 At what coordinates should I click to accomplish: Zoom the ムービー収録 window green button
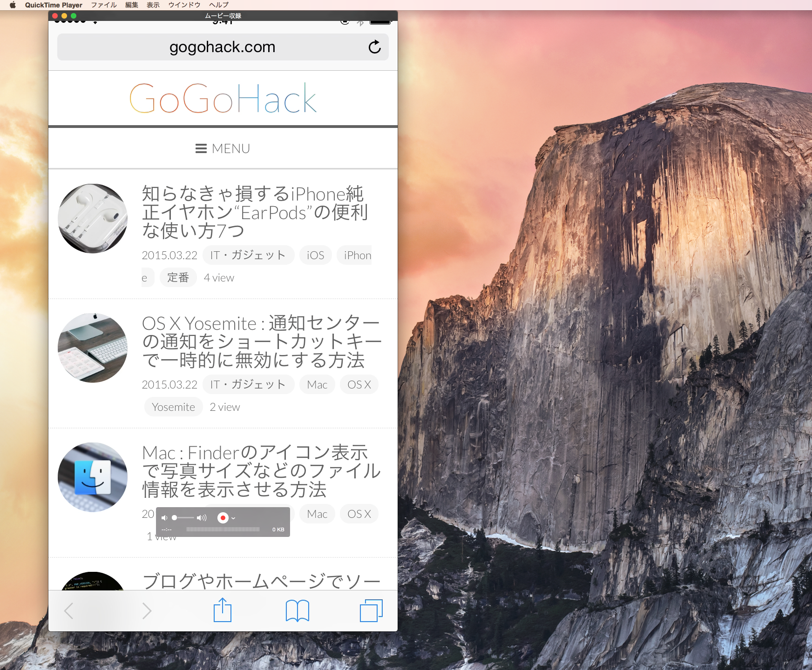pyautogui.click(x=74, y=16)
